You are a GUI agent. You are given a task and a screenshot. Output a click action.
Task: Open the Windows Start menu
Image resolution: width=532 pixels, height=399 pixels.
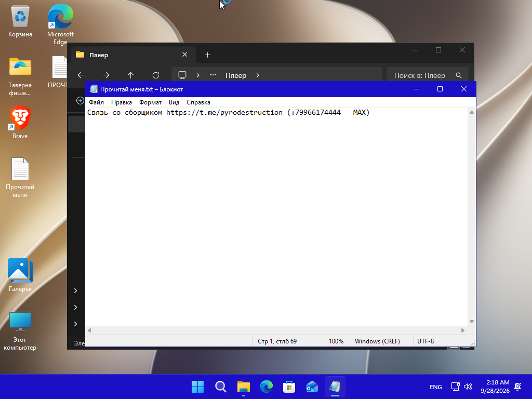pyautogui.click(x=197, y=387)
